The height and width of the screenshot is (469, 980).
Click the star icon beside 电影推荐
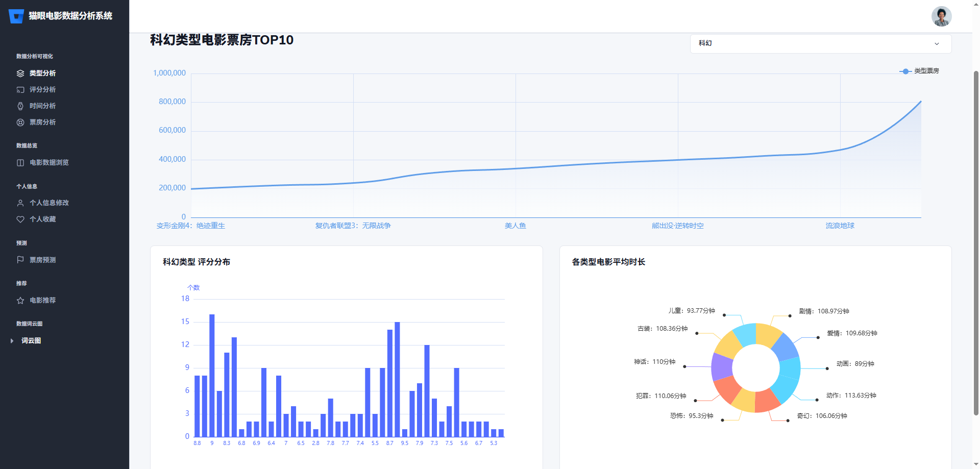point(20,301)
